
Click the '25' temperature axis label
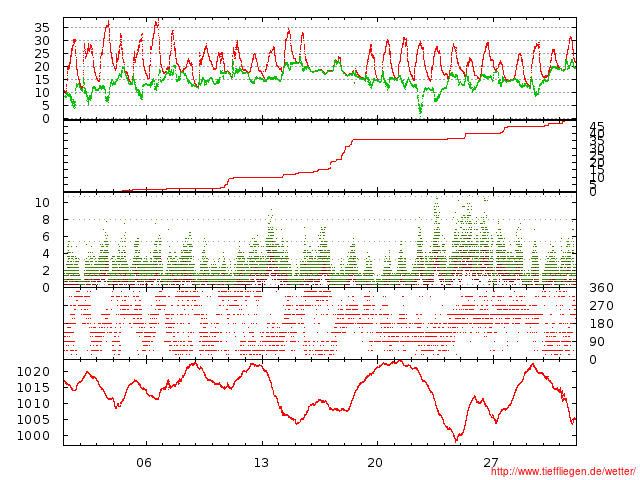click(x=42, y=53)
